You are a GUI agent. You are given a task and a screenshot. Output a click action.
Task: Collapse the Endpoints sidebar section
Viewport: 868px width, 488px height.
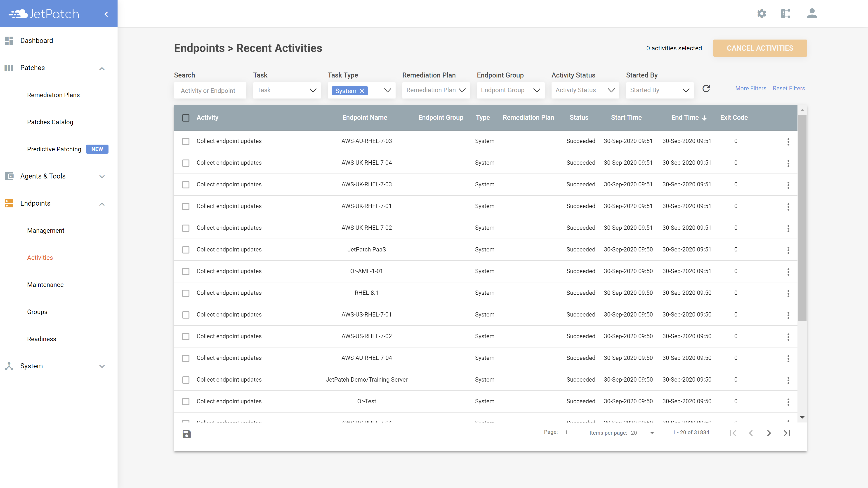[x=102, y=204]
